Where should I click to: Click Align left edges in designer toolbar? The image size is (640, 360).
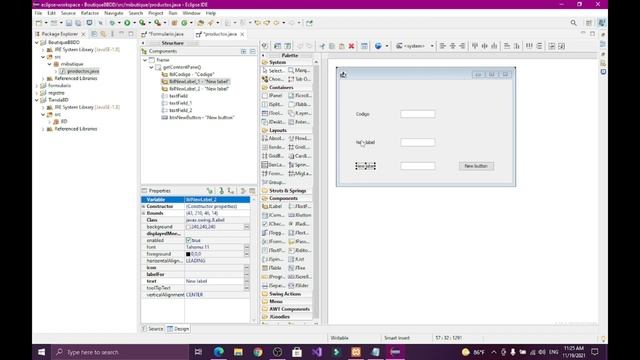[443, 46]
